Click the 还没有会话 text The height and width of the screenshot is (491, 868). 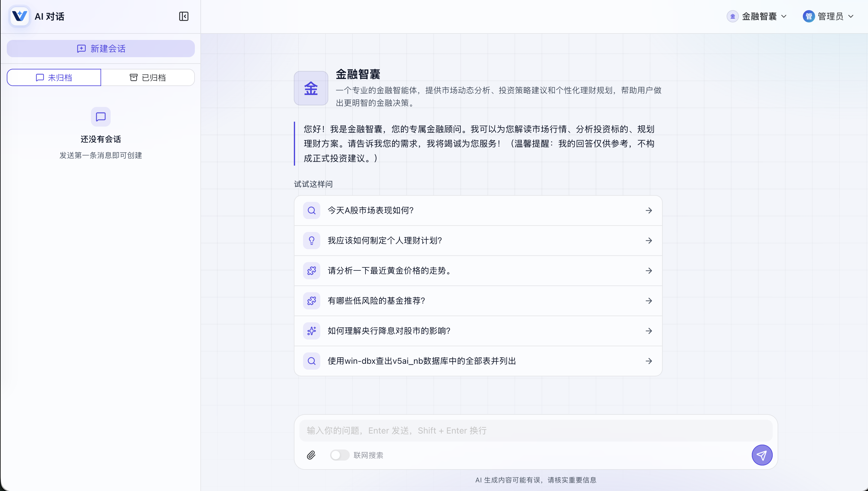point(101,139)
